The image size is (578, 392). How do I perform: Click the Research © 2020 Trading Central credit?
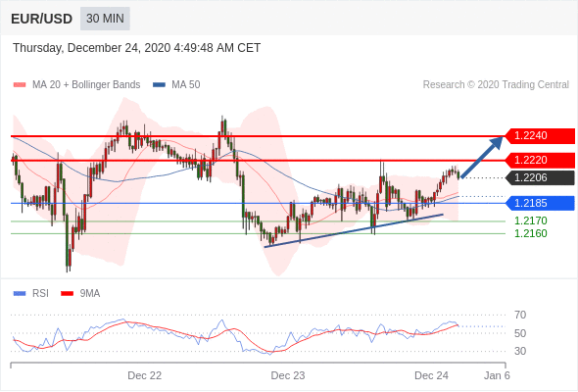pos(496,85)
